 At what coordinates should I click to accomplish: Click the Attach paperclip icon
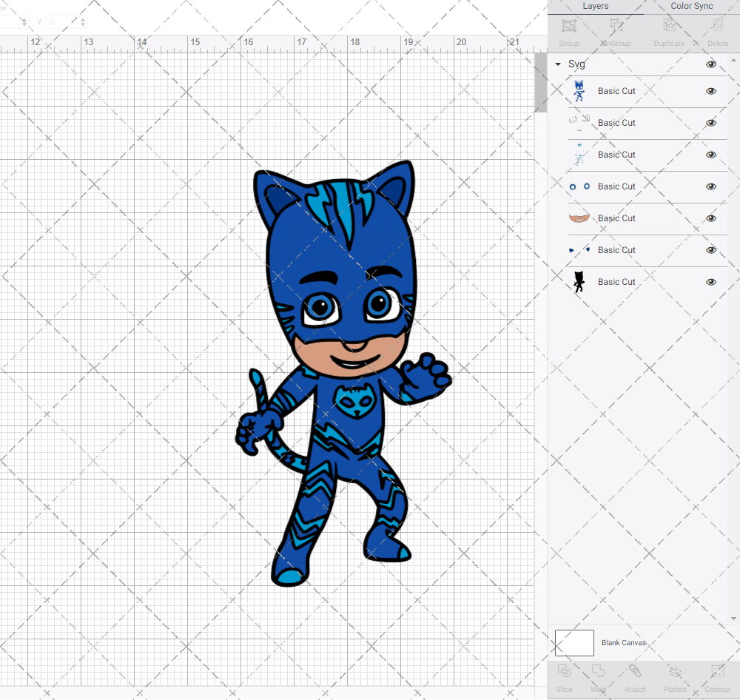635,671
